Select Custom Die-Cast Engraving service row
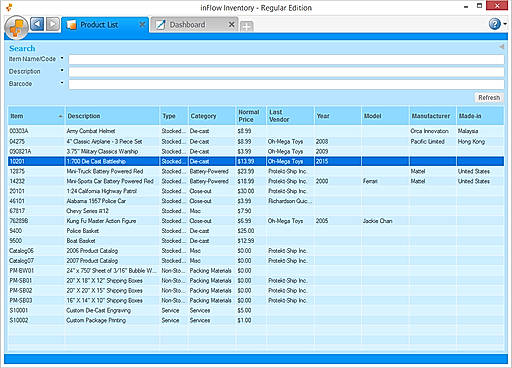Viewport: 512px width, 368px height. (x=256, y=310)
